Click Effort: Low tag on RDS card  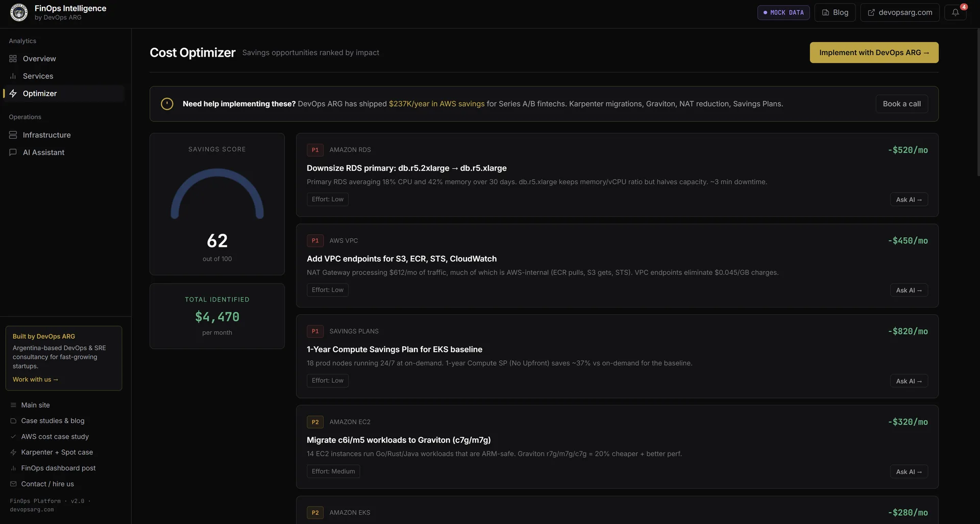(x=328, y=199)
